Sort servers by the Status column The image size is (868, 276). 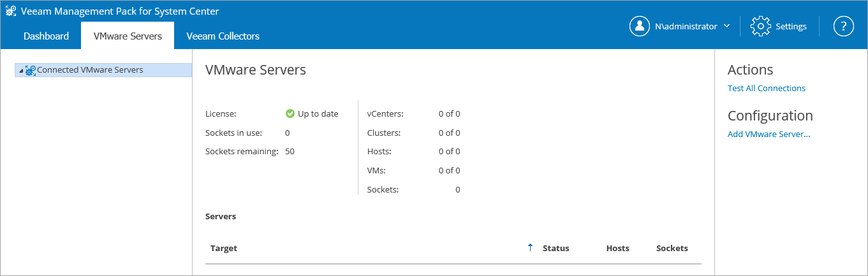tap(555, 249)
